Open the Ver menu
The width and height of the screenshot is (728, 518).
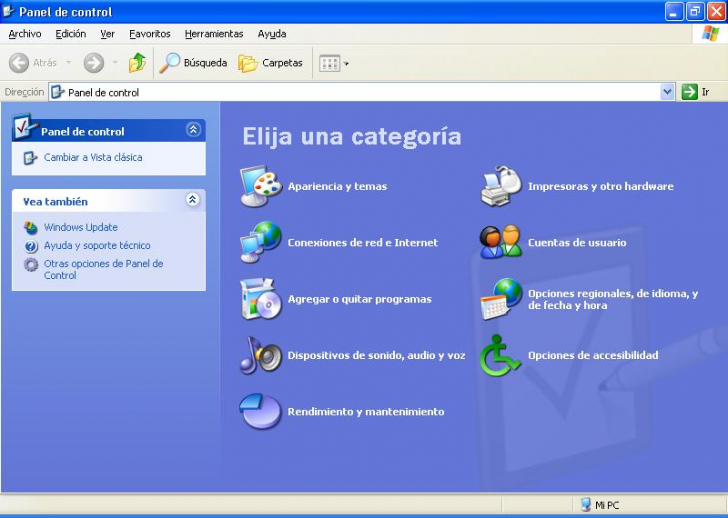(x=107, y=34)
